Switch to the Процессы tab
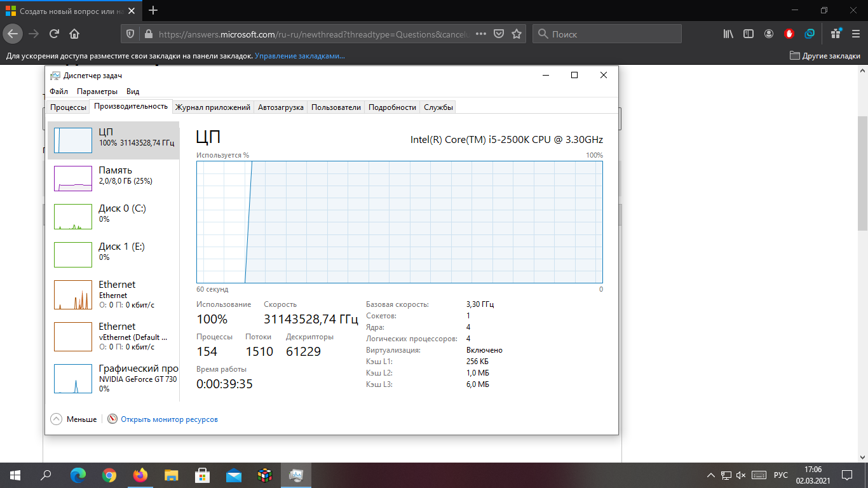 [68, 107]
